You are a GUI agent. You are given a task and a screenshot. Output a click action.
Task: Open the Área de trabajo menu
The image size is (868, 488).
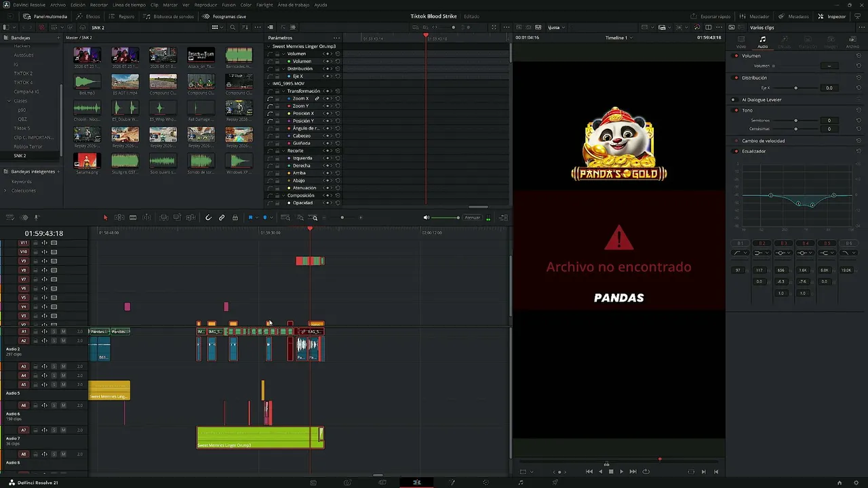coord(294,5)
